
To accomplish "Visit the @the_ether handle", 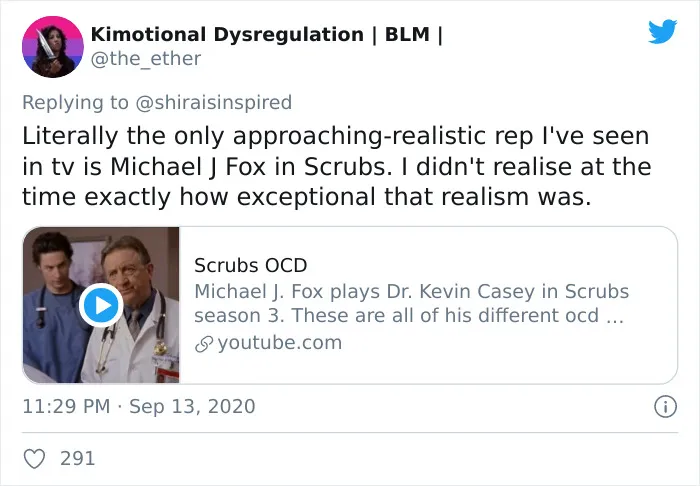I will [146, 58].
